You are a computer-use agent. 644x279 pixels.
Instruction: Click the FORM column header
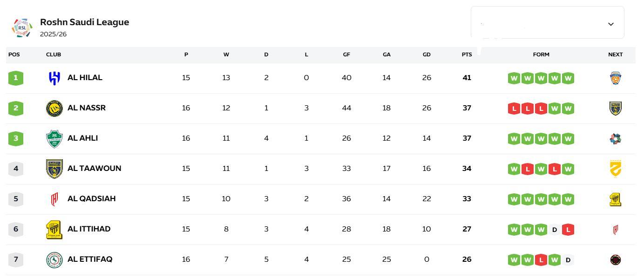[x=541, y=54]
